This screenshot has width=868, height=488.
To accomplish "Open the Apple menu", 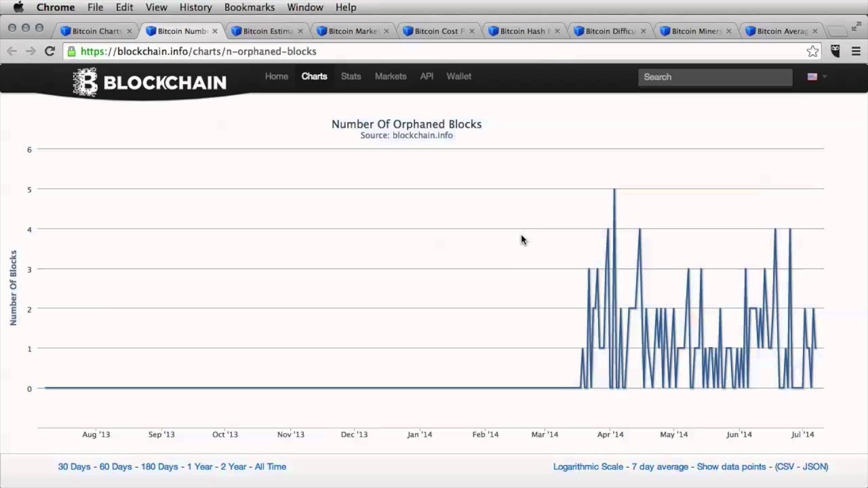I will click(x=18, y=7).
